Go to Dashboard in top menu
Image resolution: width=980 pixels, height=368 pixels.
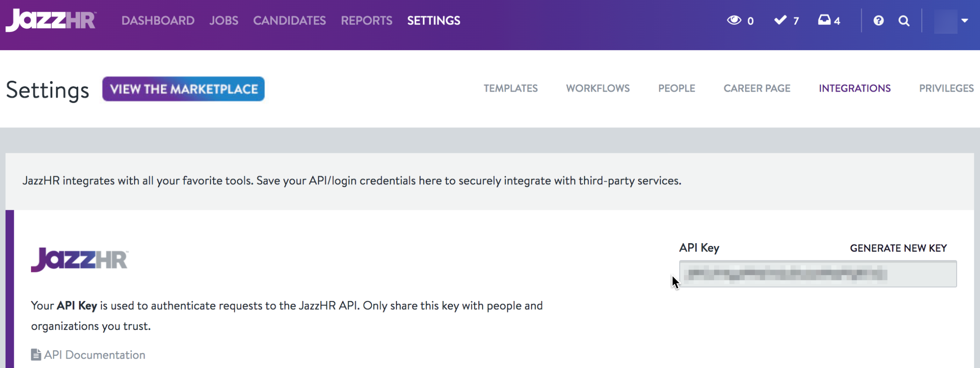coord(158,20)
